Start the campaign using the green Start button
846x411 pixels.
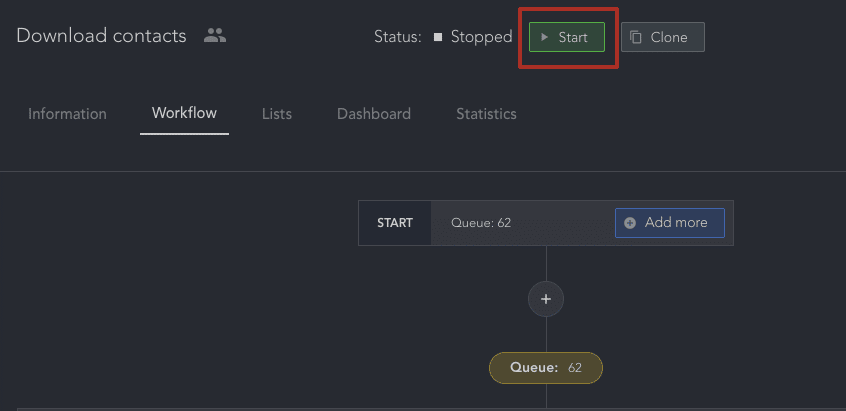pyautogui.click(x=567, y=37)
